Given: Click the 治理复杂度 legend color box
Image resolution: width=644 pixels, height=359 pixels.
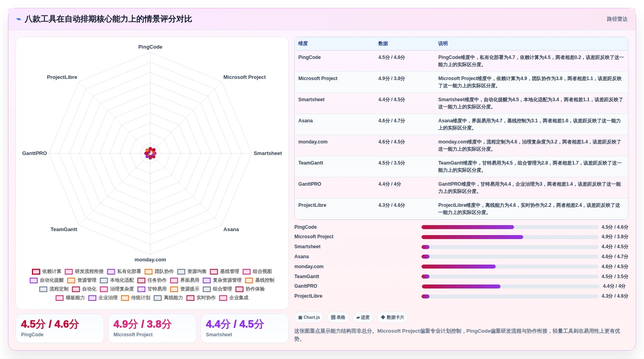Looking at the screenshot, I should 104,289.
